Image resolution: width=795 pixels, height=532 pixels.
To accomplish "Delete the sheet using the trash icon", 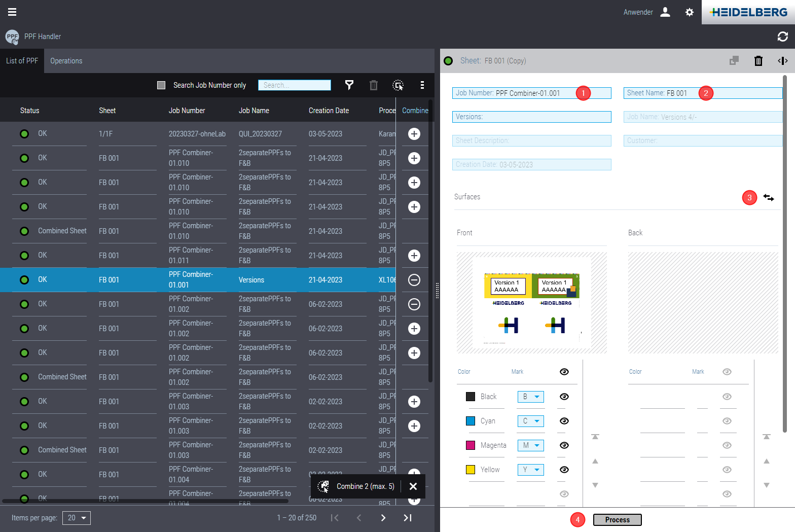I will (758, 61).
